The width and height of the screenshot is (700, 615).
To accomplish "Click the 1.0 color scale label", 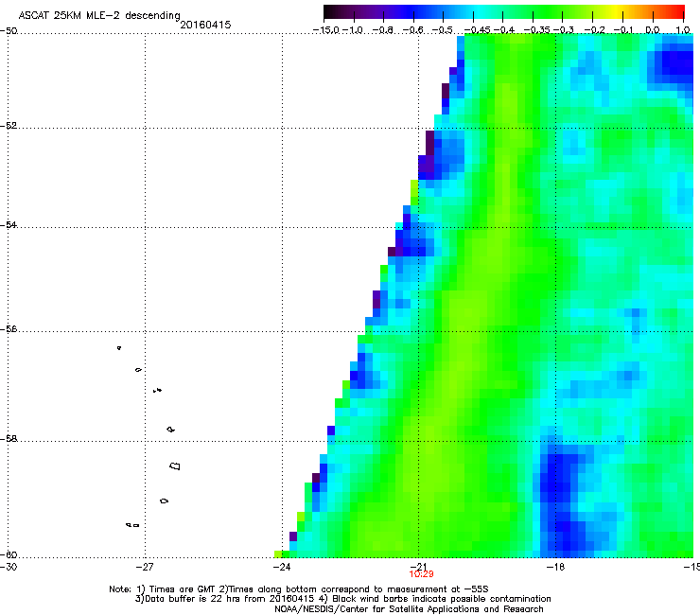I will [x=683, y=30].
